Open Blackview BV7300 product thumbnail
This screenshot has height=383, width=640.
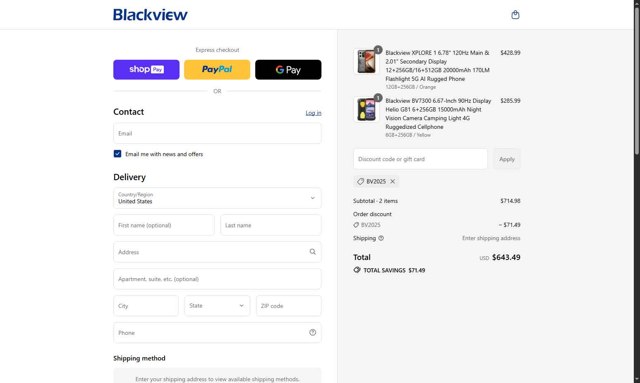[x=366, y=109]
